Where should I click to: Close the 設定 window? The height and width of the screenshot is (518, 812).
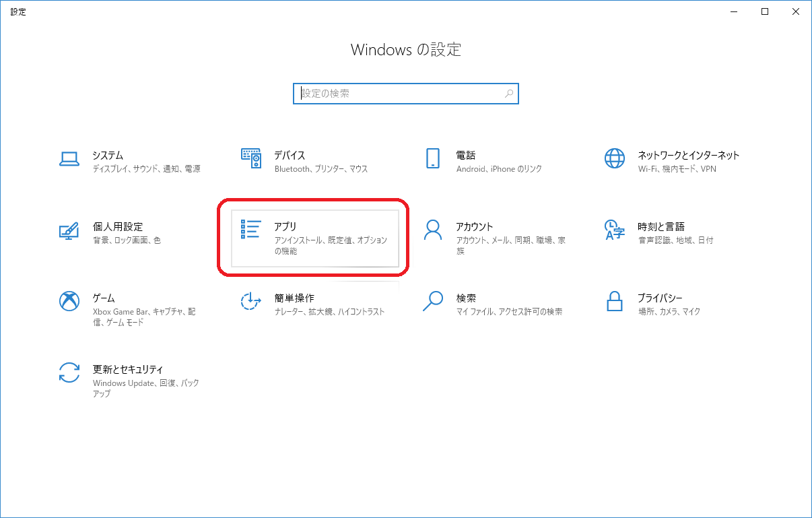click(796, 11)
